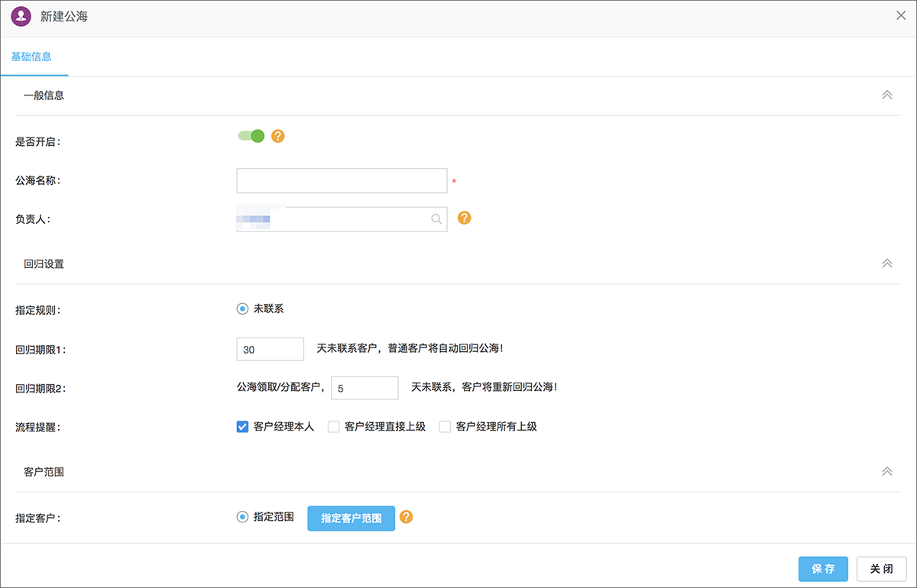This screenshot has height=588, width=917.
Task: Click the 回归期限1 days field showing 30
Action: pyautogui.click(x=271, y=349)
